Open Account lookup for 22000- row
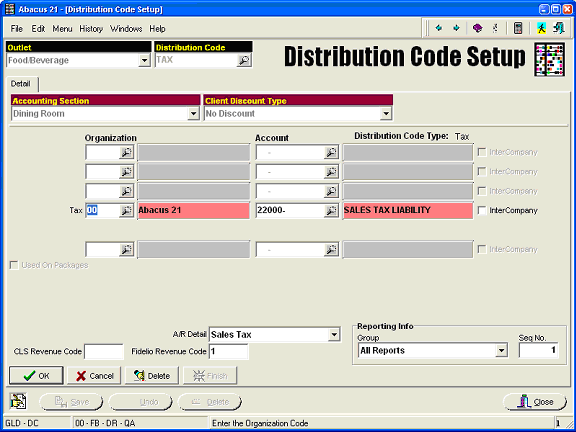 (331, 210)
